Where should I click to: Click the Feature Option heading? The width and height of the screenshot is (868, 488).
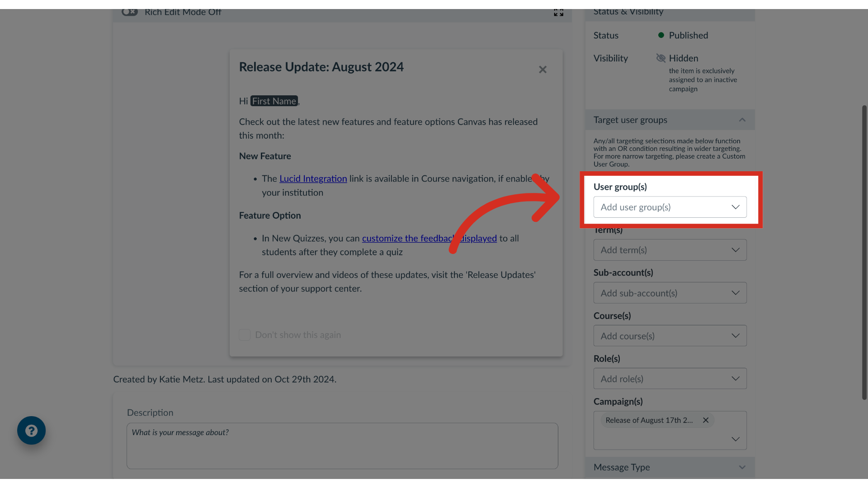[x=270, y=216]
